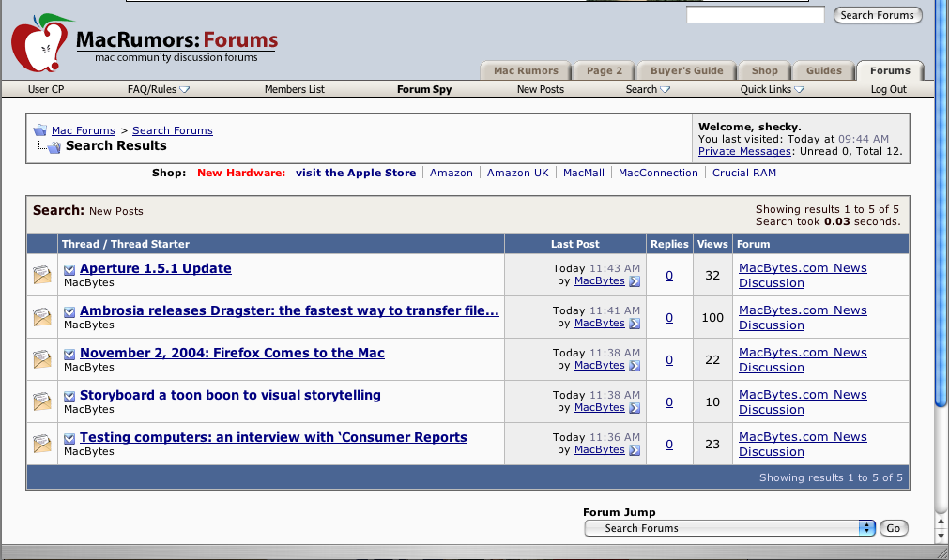The image size is (949, 560).
Task: Switch to the Mac Rumors tab
Action: (526, 70)
